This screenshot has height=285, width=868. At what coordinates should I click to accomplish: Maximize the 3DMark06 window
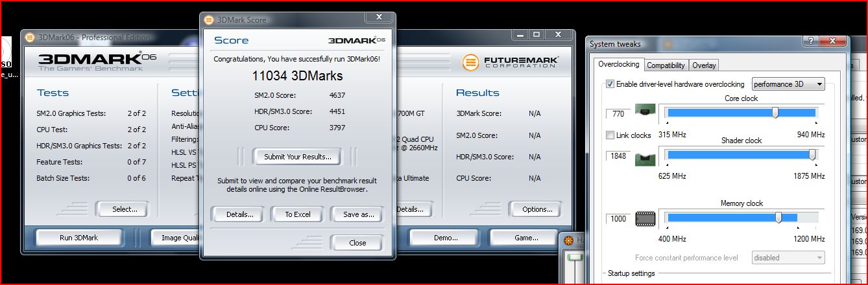(536, 34)
